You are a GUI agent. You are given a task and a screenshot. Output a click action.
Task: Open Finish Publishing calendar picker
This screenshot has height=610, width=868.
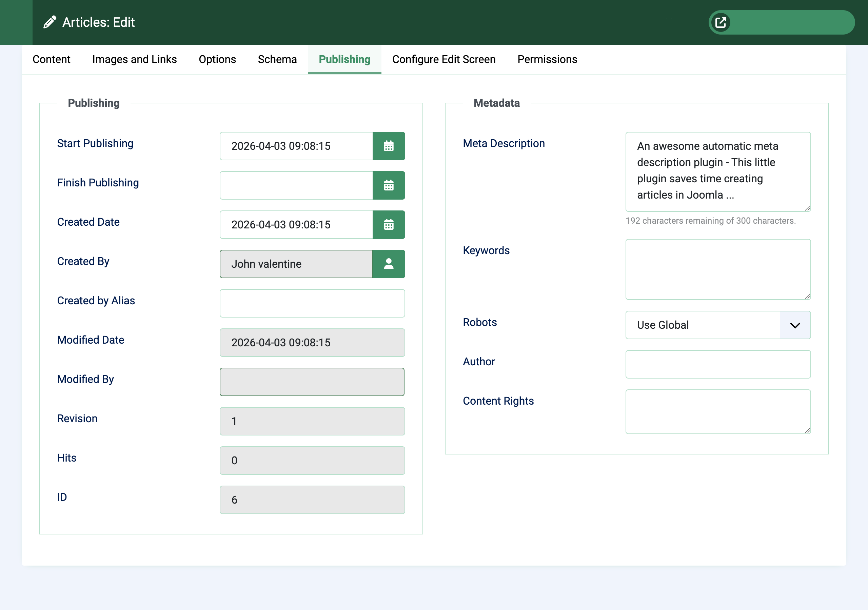tap(389, 185)
